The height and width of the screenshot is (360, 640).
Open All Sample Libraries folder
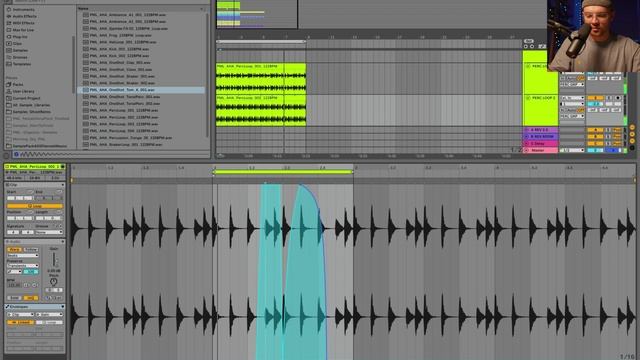coord(31,105)
